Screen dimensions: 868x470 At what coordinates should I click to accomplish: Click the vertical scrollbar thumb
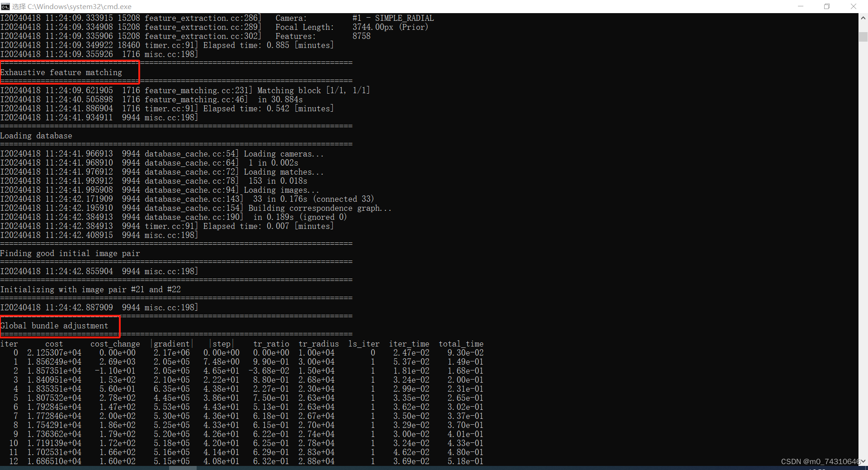863,36
